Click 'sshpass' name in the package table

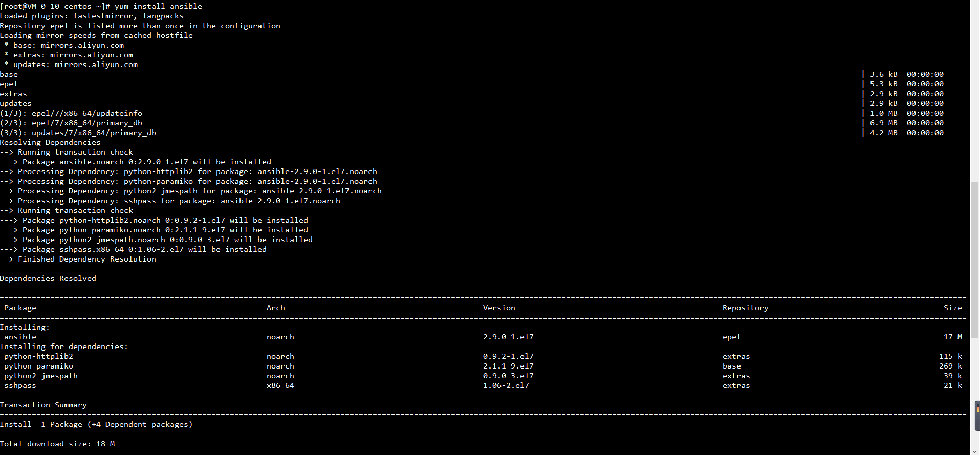(x=20, y=385)
